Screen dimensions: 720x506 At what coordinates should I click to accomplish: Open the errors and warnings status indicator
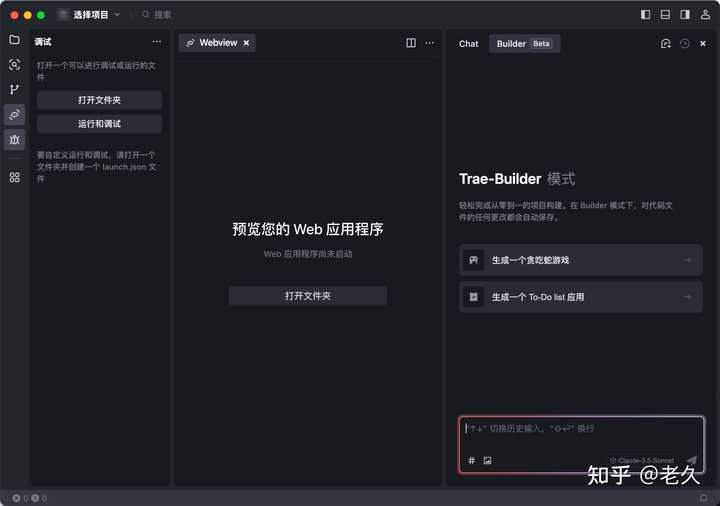point(29,498)
